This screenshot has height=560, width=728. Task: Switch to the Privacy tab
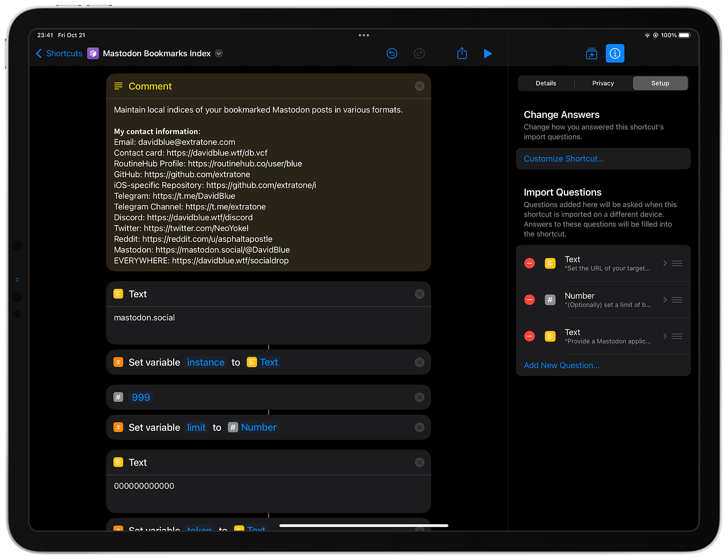(x=603, y=83)
